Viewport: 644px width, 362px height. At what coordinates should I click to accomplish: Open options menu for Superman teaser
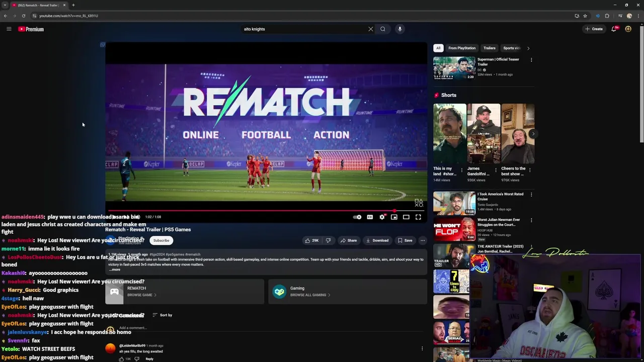click(x=531, y=60)
